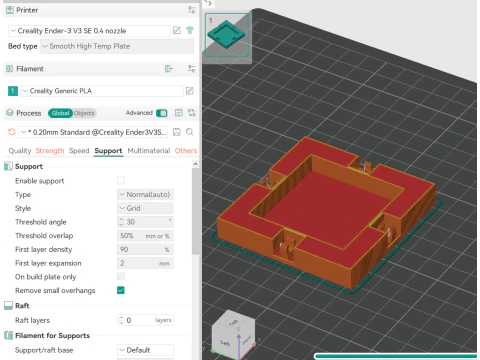480x360 pixels.
Task: Open the support Type dropdown
Action: pos(145,194)
